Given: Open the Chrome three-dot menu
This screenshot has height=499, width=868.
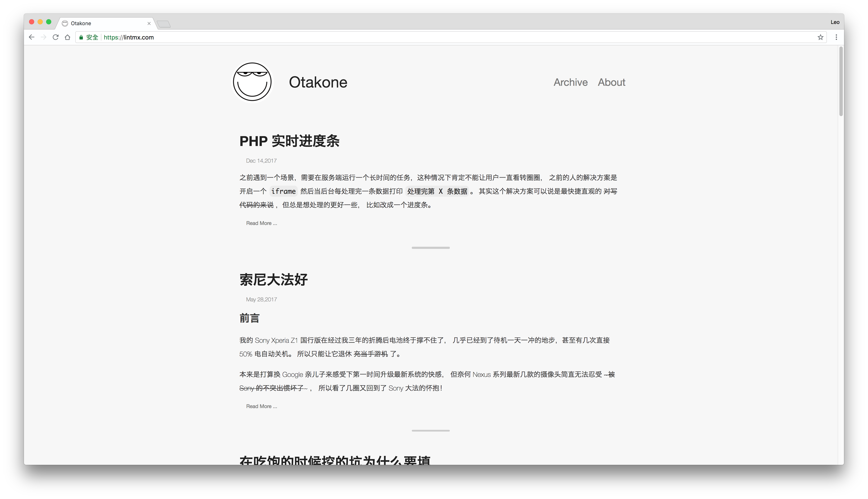Looking at the screenshot, I should point(836,37).
